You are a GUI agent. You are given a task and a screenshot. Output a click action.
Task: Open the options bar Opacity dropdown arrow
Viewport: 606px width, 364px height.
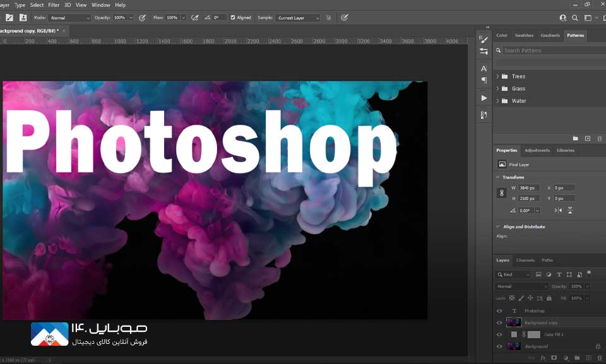131,18
